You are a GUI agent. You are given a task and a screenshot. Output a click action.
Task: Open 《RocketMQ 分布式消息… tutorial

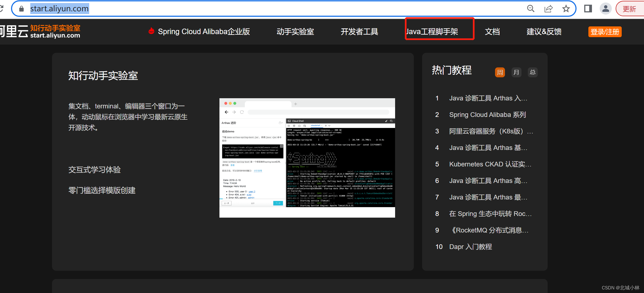pyautogui.click(x=489, y=230)
